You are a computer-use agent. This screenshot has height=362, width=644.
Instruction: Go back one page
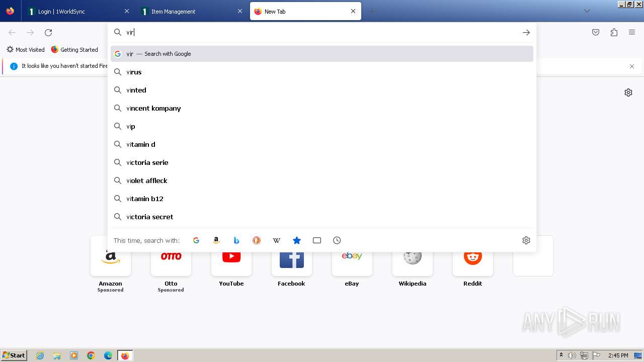tap(12, 32)
